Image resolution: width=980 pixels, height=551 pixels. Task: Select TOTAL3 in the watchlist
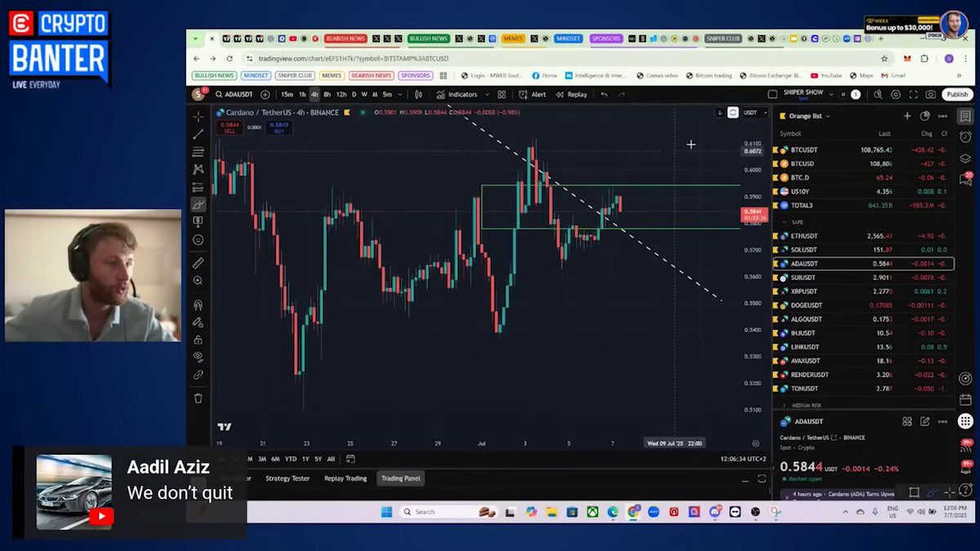tap(863, 206)
